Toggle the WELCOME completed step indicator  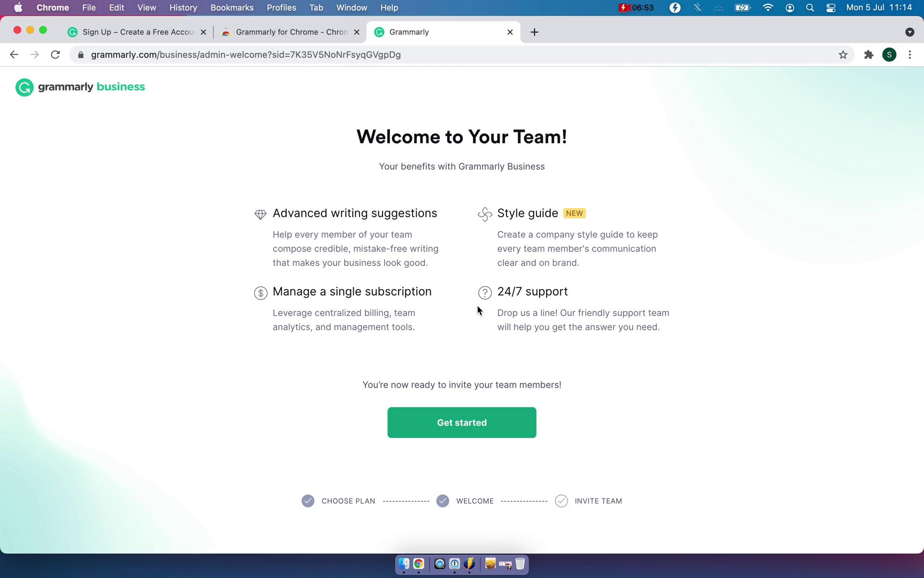(442, 501)
